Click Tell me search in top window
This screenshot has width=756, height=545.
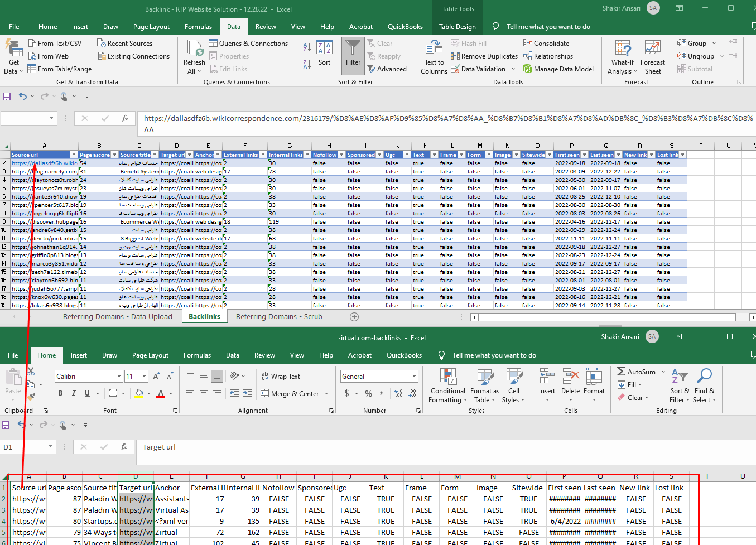pos(548,27)
